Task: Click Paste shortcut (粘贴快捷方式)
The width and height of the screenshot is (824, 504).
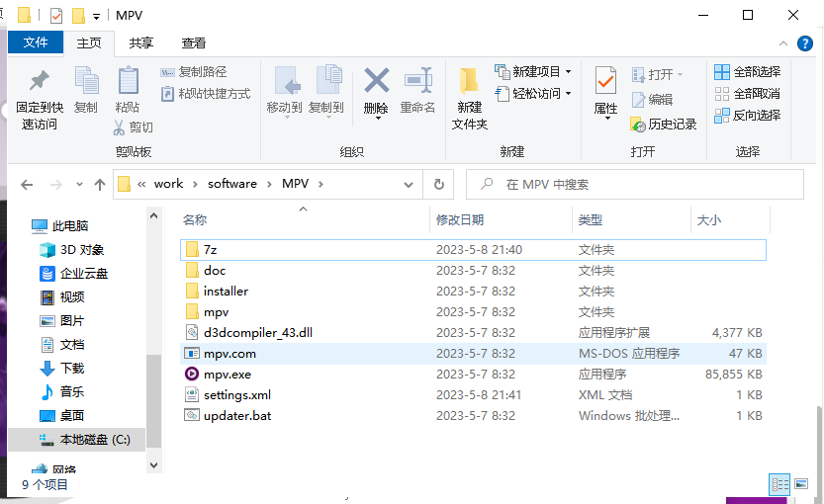Action: coord(206,94)
